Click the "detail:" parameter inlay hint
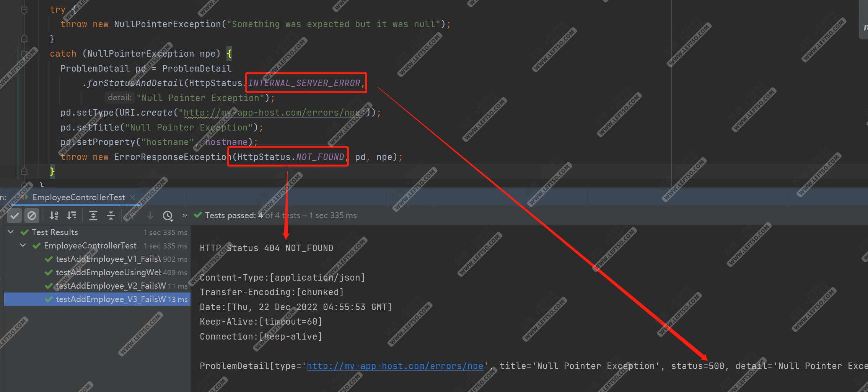This screenshot has height=392, width=868. 119,98
